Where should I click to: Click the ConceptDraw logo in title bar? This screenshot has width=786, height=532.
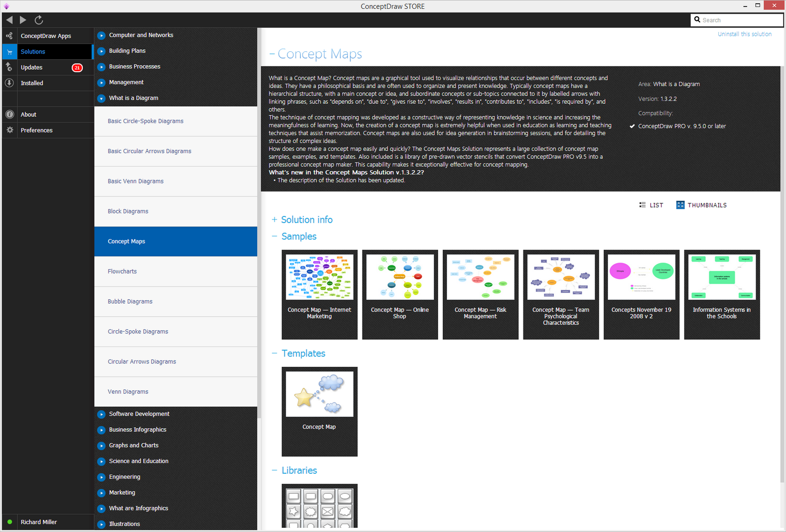click(x=6, y=6)
